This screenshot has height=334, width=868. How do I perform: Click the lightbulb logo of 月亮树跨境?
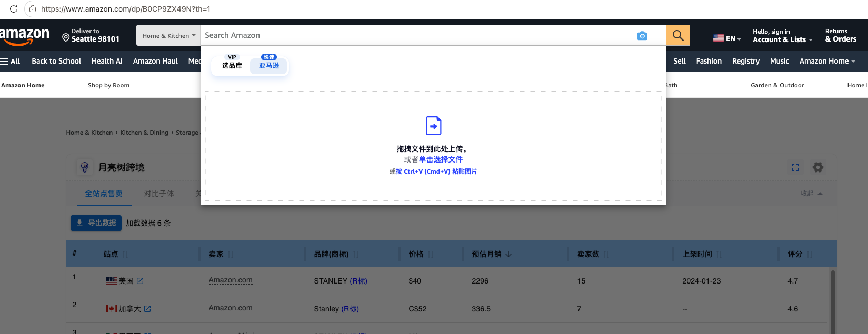85,167
